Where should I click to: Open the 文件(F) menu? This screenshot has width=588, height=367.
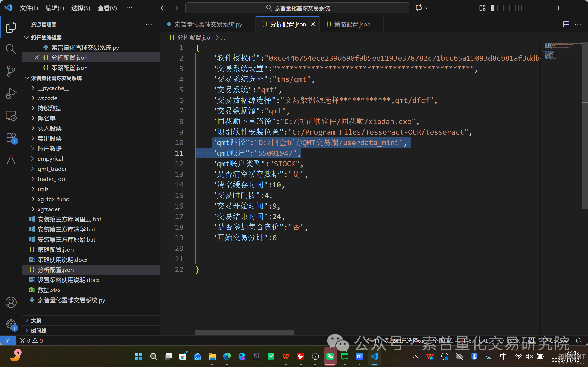29,8
